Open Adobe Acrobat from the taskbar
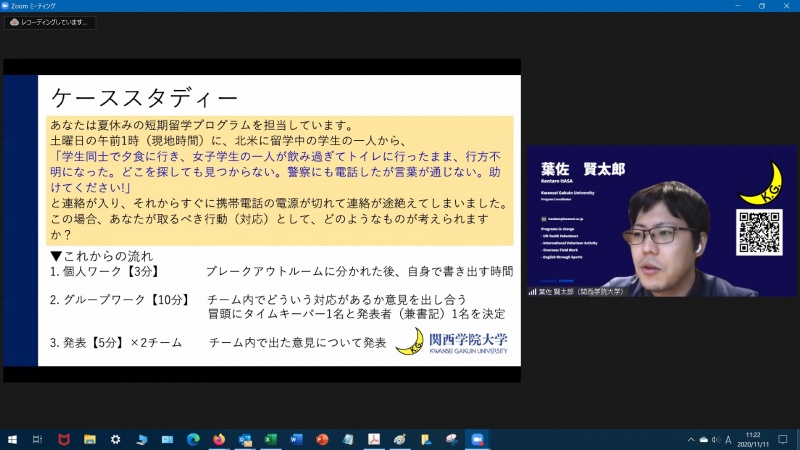 pyautogui.click(x=374, y=439)
